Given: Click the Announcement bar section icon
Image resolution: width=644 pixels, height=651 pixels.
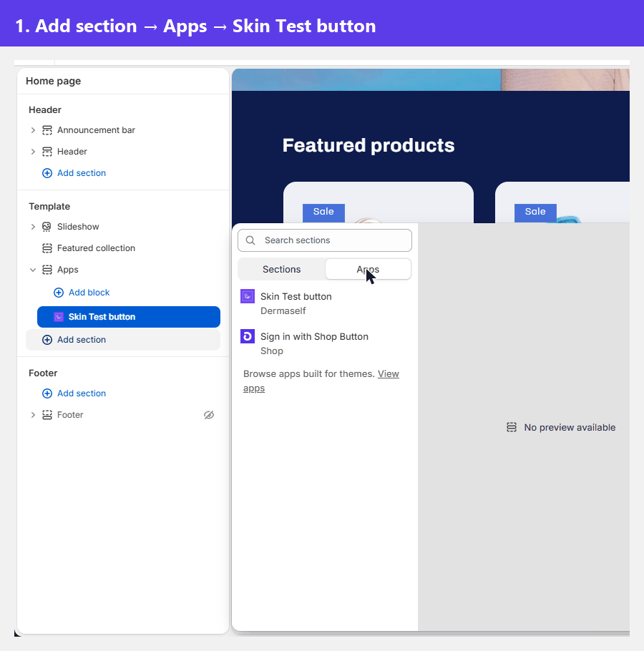Looking at the screenshot, I should click(x=47, y=130).
